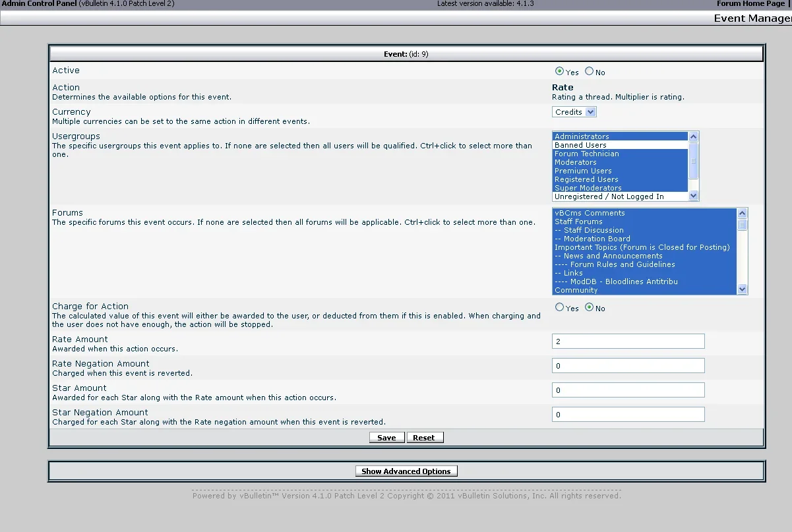Select Yes for the Active option
This screenshot has height=532, width=792.
coord(560,71)
